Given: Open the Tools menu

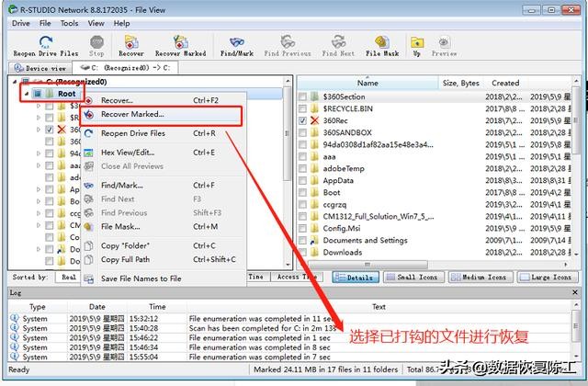Looking at the screenshot, I should point(70,23).
